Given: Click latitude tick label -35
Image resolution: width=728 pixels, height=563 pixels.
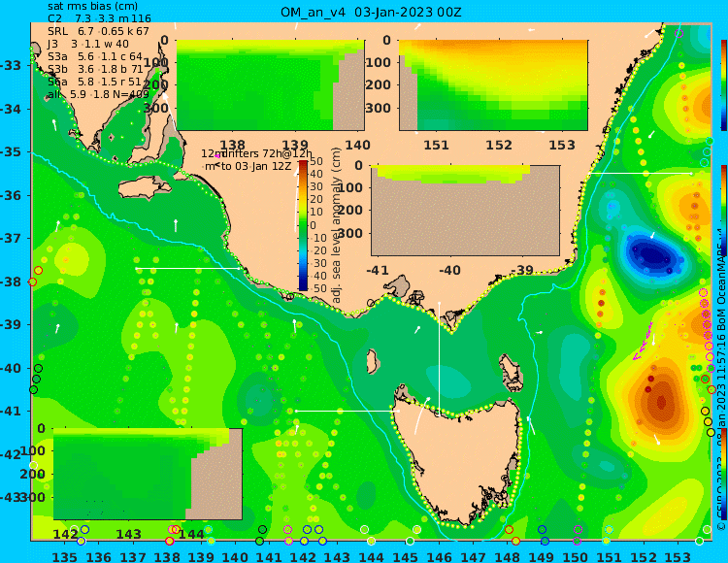Looking at the screenshot, I should pyautogui.click(x=11, y=151).
